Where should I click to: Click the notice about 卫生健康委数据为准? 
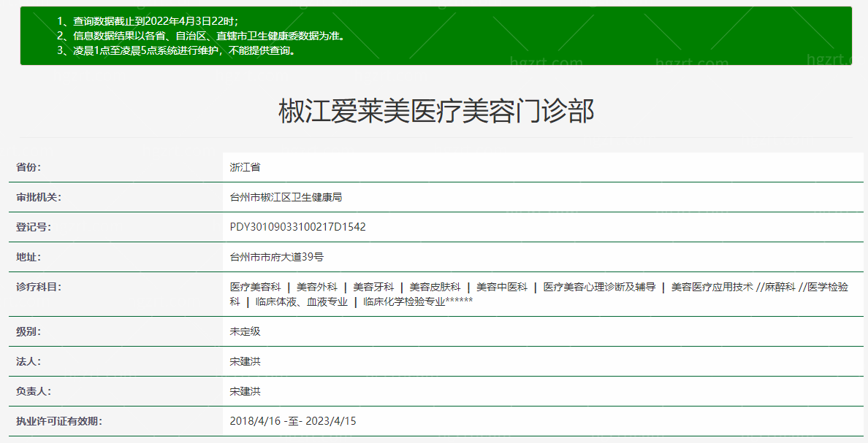[202, 36]
